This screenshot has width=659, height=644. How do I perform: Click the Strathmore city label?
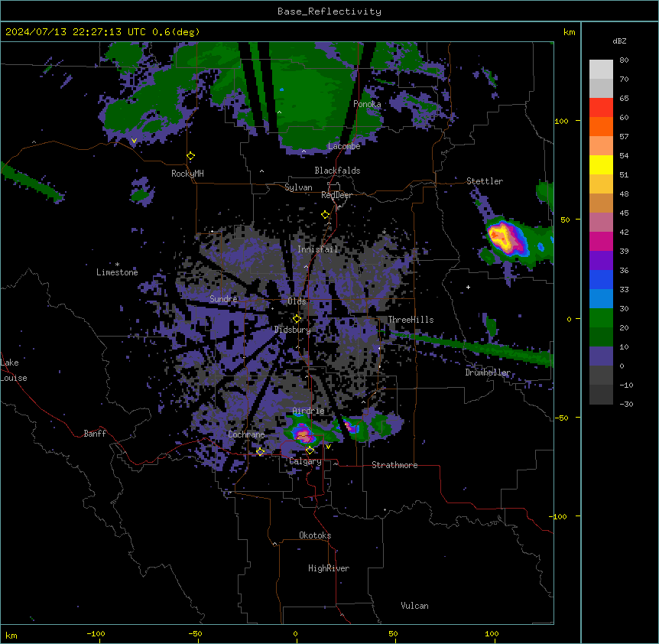coord(394,465)
